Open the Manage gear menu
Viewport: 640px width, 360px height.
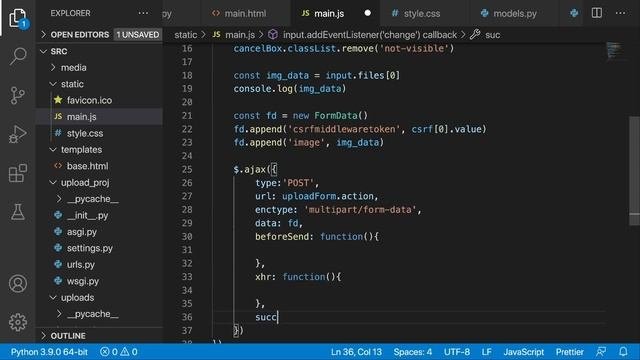pos(18,322)
